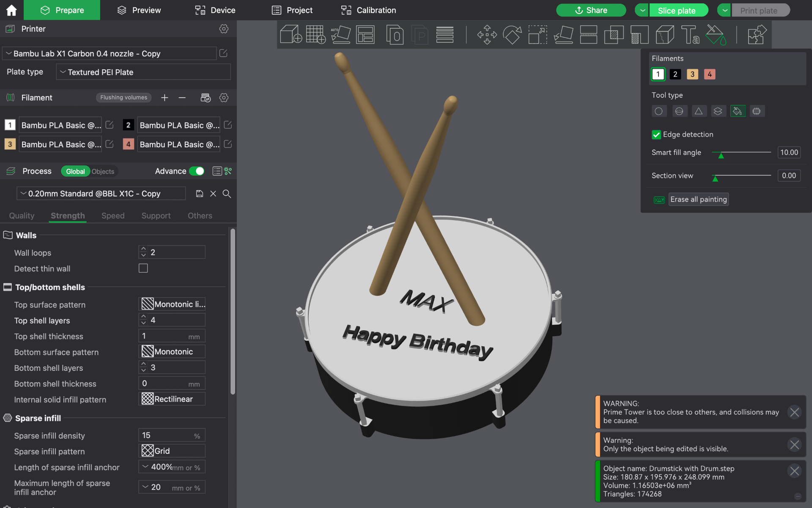Add a new plate with grid icon

pyautogui.click(x=315, y=34)
